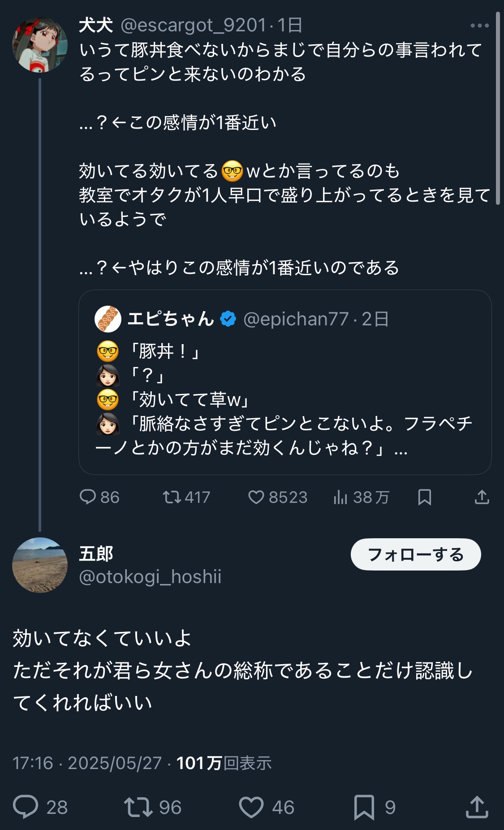Share 五郎's post via bottom share icon

pos(477,807)
